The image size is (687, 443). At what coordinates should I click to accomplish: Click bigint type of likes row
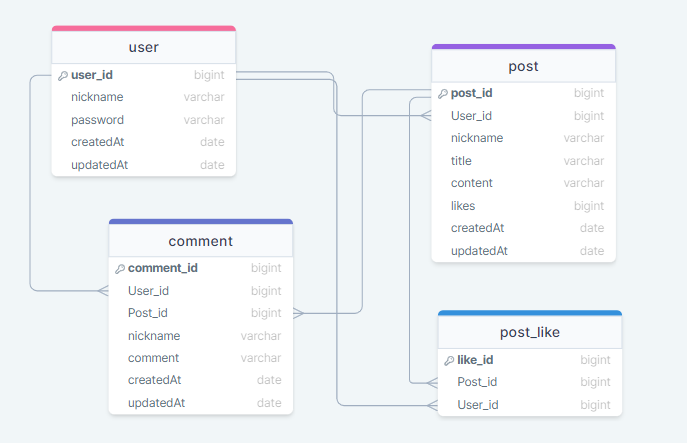tap(589, 206)
